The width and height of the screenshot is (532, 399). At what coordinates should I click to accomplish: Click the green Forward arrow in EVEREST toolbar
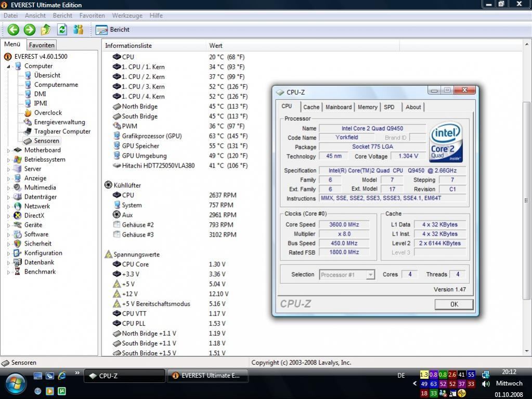pyautogui.click(x=30, y=30)
